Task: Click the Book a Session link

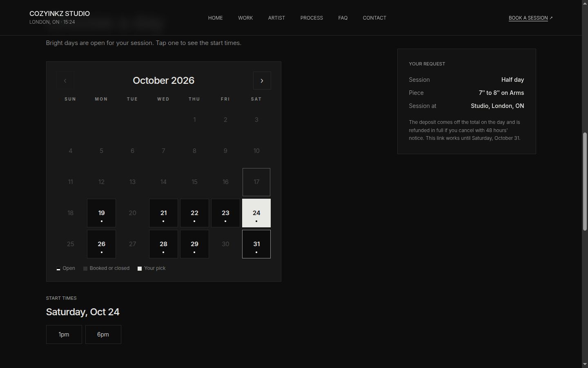Action: point(530,18)
